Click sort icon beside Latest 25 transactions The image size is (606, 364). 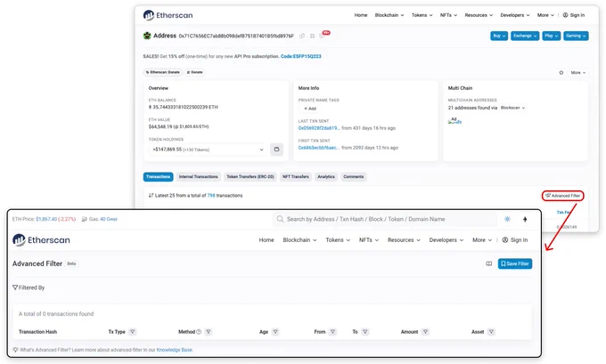151,196
